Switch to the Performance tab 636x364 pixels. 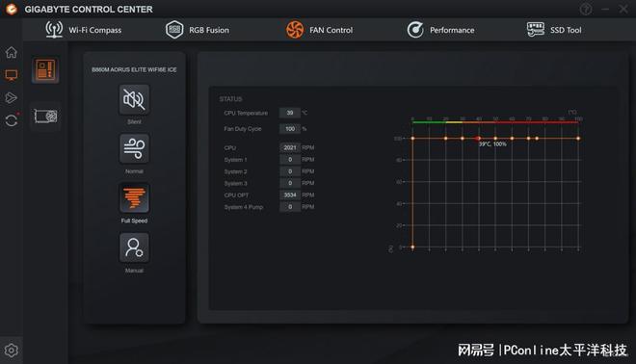click(441, 30)
